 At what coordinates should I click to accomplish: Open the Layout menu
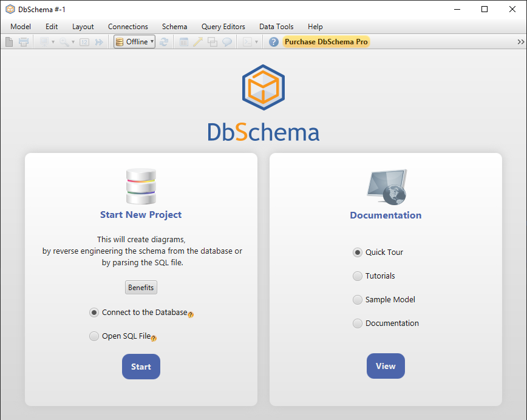[83, 27]
